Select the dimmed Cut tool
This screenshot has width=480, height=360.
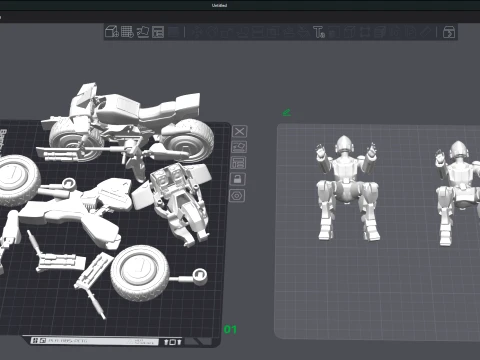tap(258, 32)
